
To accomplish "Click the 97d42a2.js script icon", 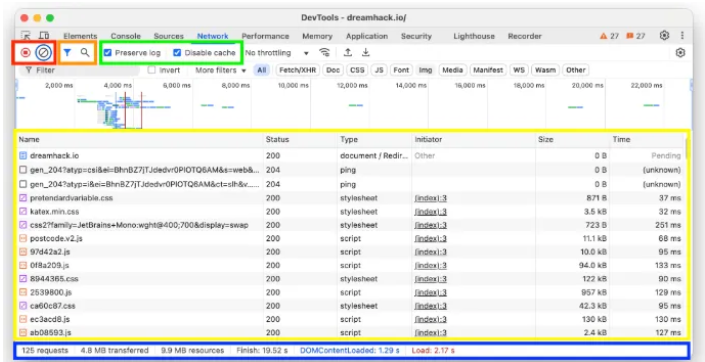I will [23, 252].
